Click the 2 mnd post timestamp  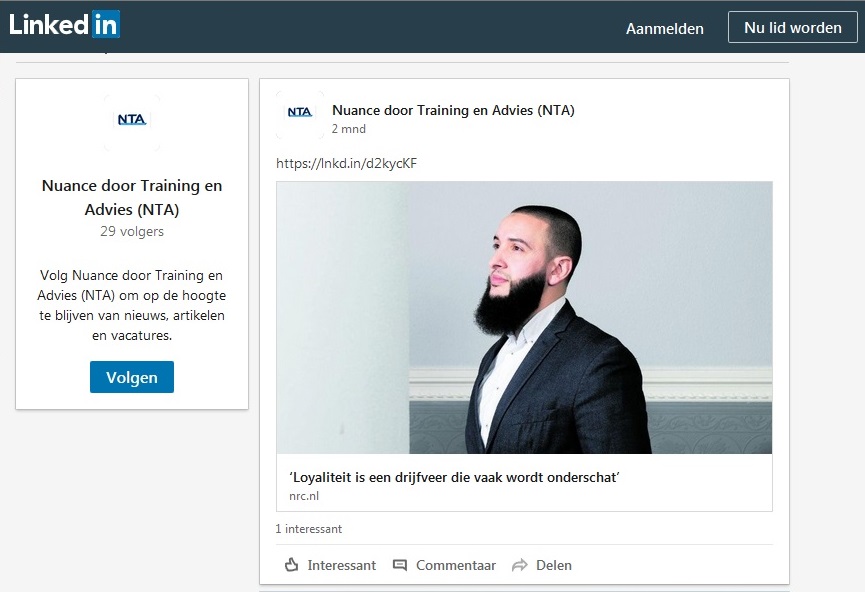349,129
